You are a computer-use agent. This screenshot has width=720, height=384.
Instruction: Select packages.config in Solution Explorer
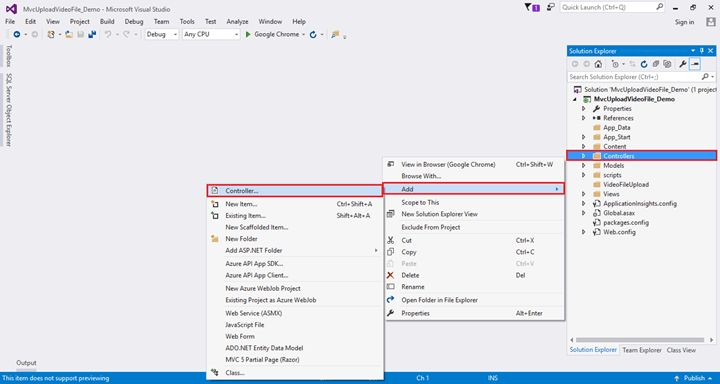coord(626,223)
